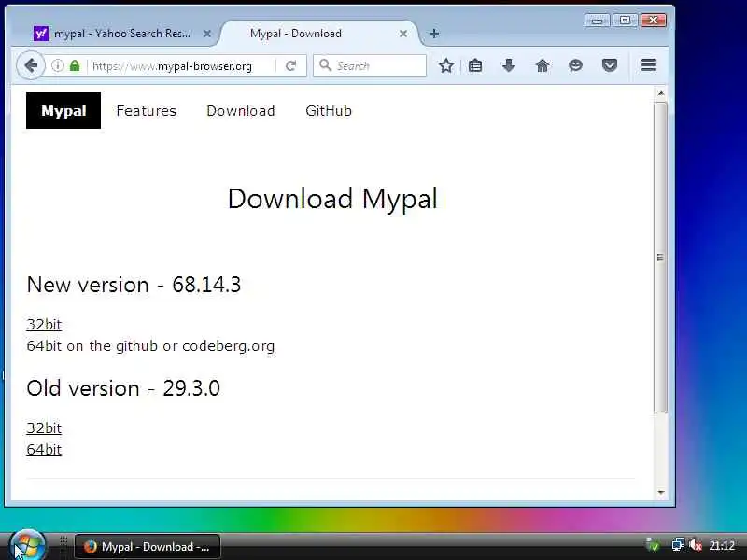Click the green padlock security icon
The width and height of the screenshot is (747, 560).
75,65
